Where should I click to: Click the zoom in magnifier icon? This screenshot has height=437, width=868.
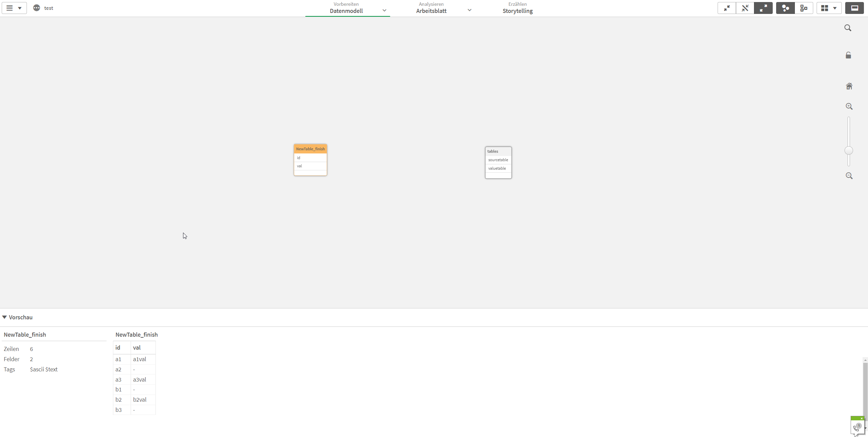[849, 106]
